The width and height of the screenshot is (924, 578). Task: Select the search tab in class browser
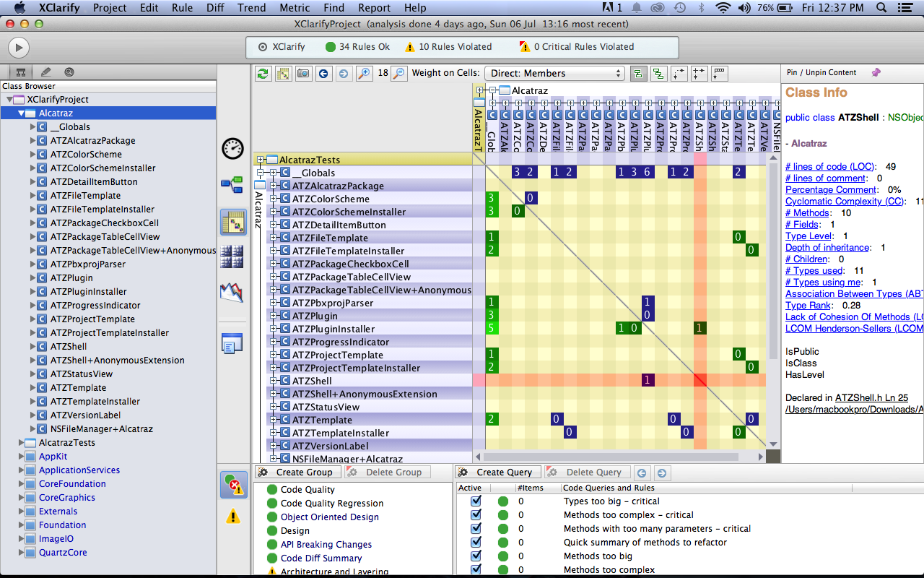tap(69, 72)
